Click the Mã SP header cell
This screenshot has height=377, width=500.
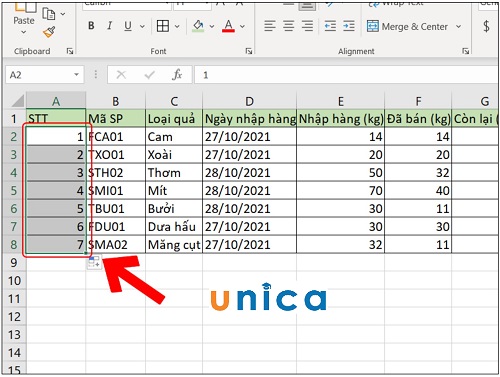pos(116,118)
